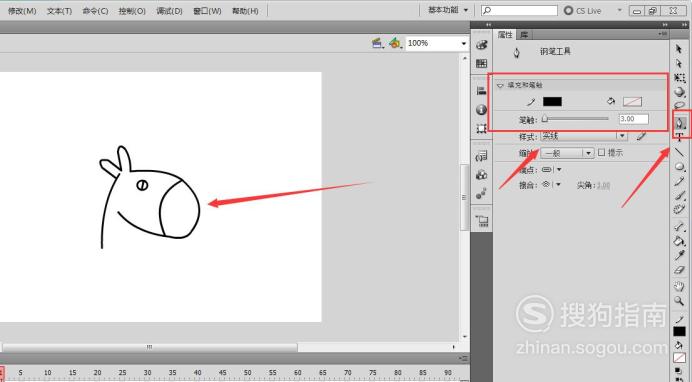
Task: Select the Text tool
Action: click(679, 137)
